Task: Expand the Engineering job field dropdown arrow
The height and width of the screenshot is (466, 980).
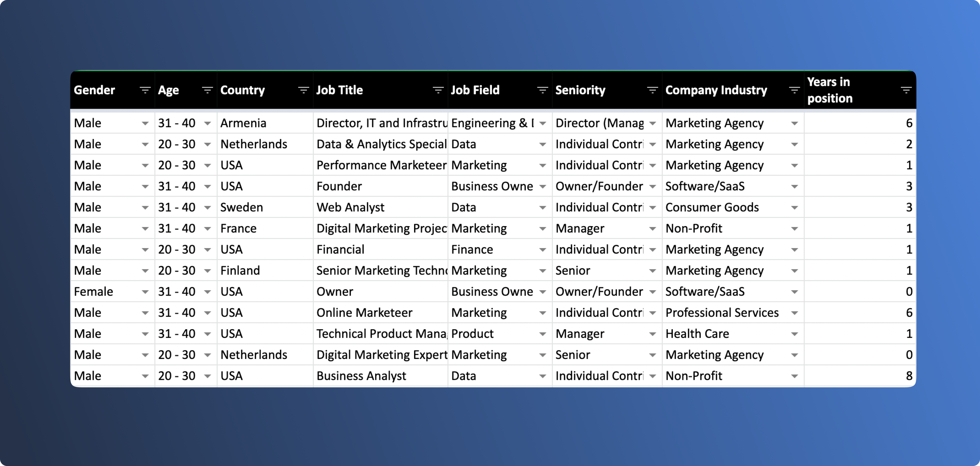Action: point(542,124)
